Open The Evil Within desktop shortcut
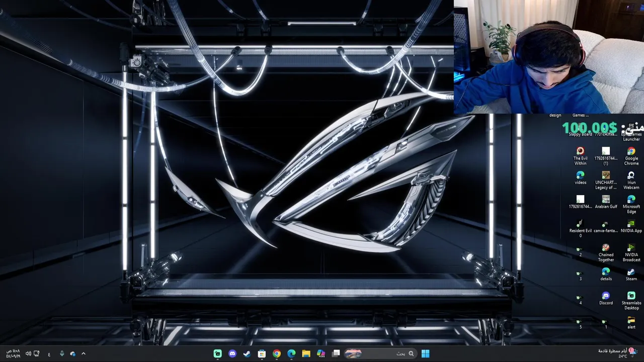This screenshot has width=644, height=362. click(x=580, y=156)
